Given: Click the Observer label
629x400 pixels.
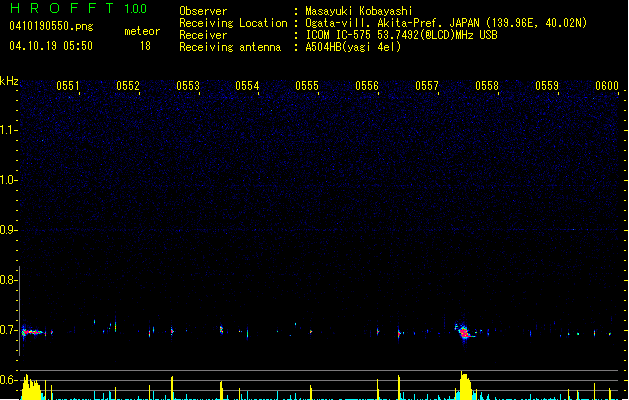Looking at the screenshot, I should pyautogui.click(x=203, y=11).
